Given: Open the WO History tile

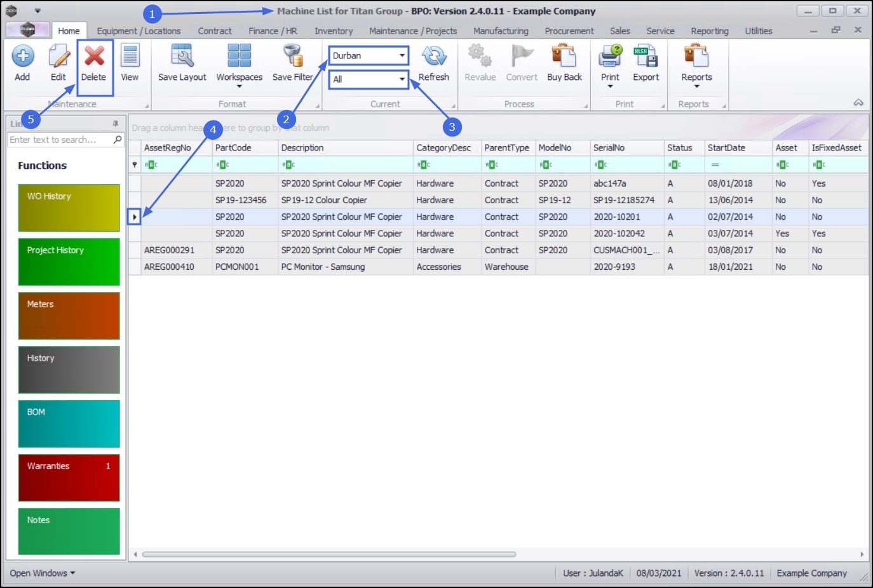Looking at the screenshot, I should pyautogui.click(x=69, y=208).
